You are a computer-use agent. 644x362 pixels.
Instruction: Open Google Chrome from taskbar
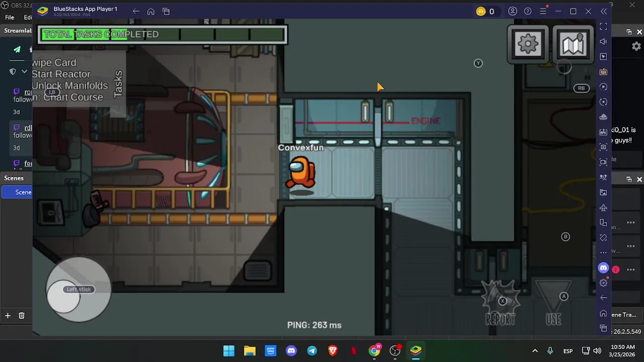(x=374, y=350)
